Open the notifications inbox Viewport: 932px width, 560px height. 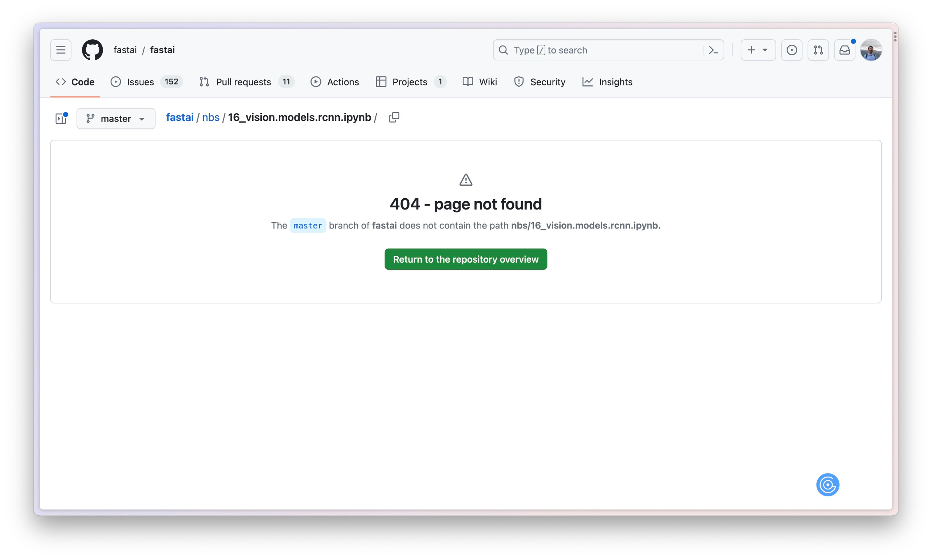[844, 50]
